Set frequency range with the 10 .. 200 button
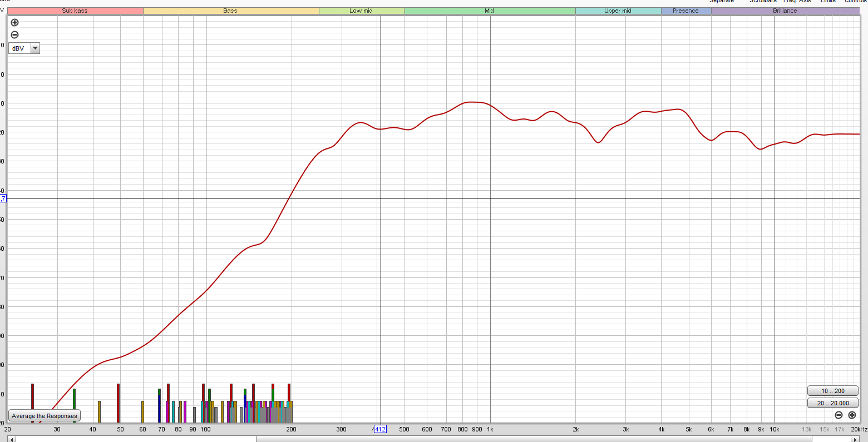The width and height of the screenshot is (868, 442). coord(833,391)
